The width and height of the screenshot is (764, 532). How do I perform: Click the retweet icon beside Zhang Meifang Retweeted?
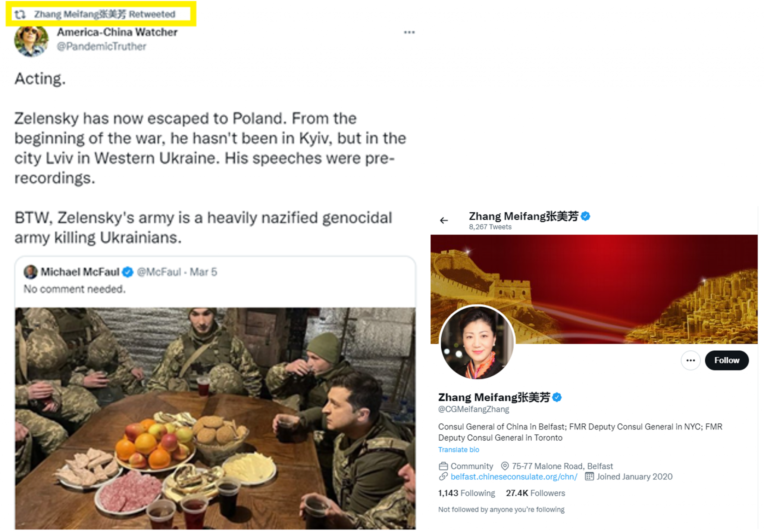(x=20, y=14)
